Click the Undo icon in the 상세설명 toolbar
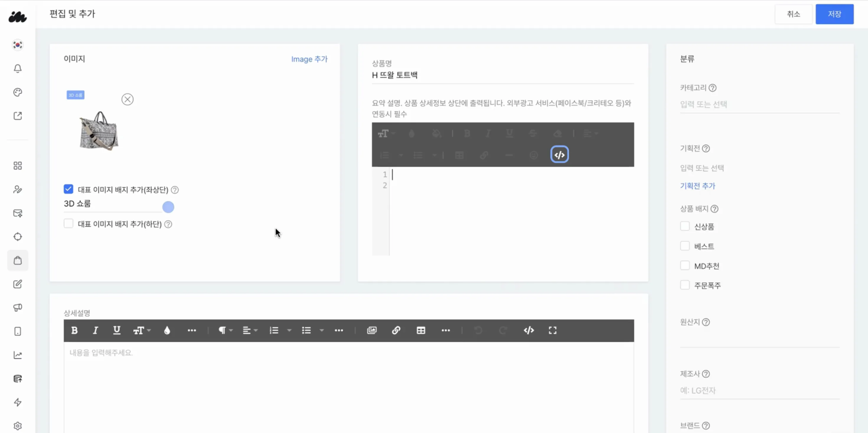Screen dimensions: 868x433 [x=478, y=331]
